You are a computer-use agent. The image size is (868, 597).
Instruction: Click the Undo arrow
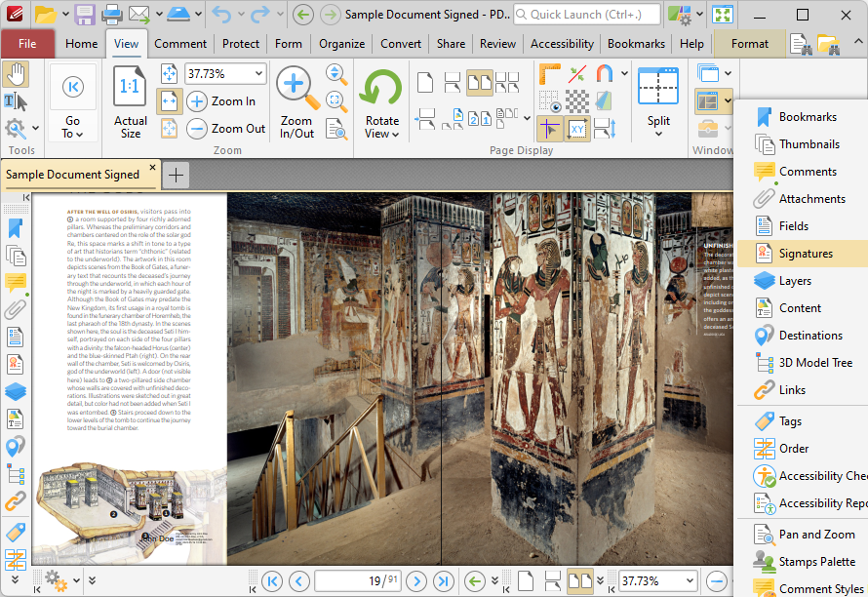coord(222,15)
